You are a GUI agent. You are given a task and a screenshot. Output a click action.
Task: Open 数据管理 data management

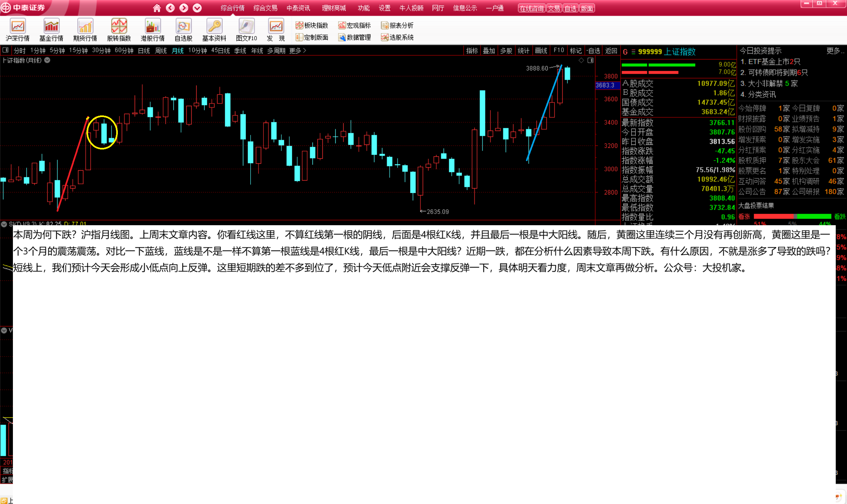click(354, 37)
